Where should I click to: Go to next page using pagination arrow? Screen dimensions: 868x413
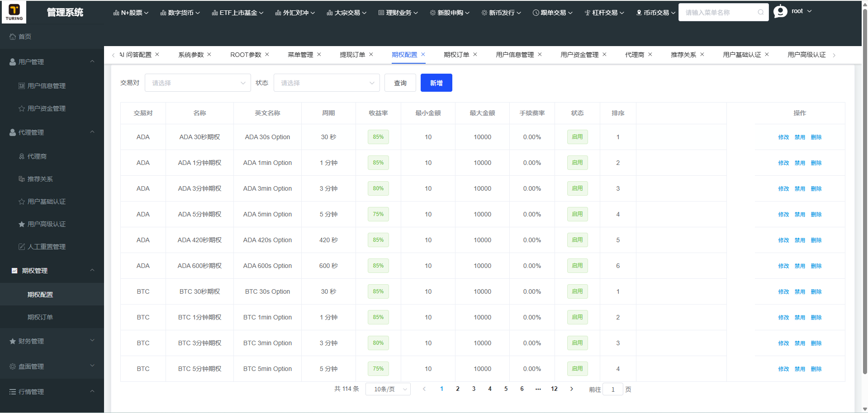tap(572, 389)
